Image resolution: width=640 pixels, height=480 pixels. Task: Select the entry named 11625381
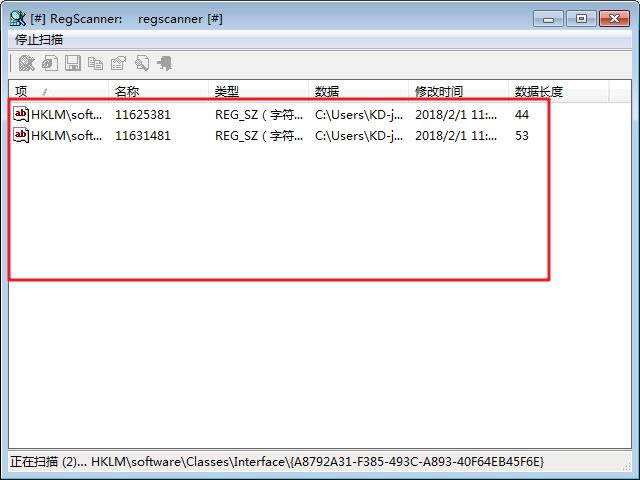[x=143, y=114]
